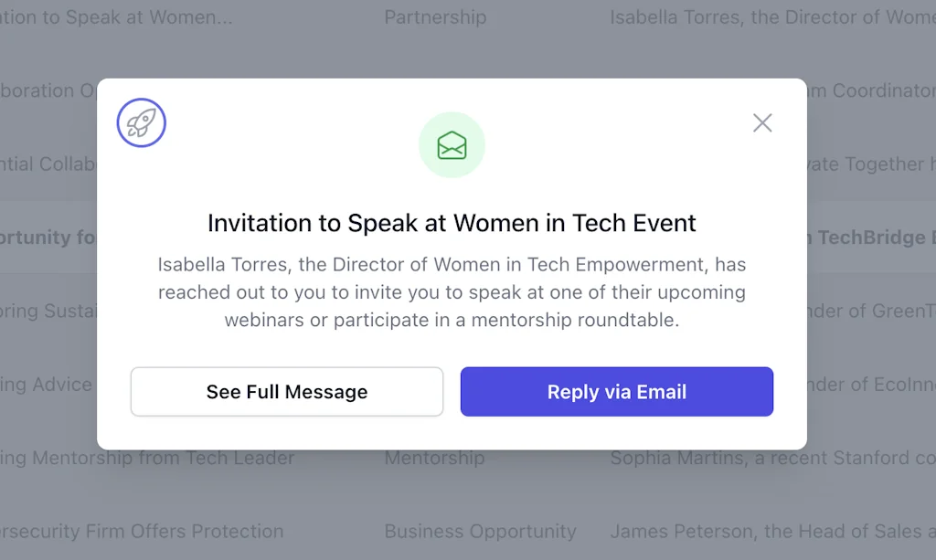Click the Isabella Torres preview text at top
This screenshot has width=936, height=560.
coord(772,17)
